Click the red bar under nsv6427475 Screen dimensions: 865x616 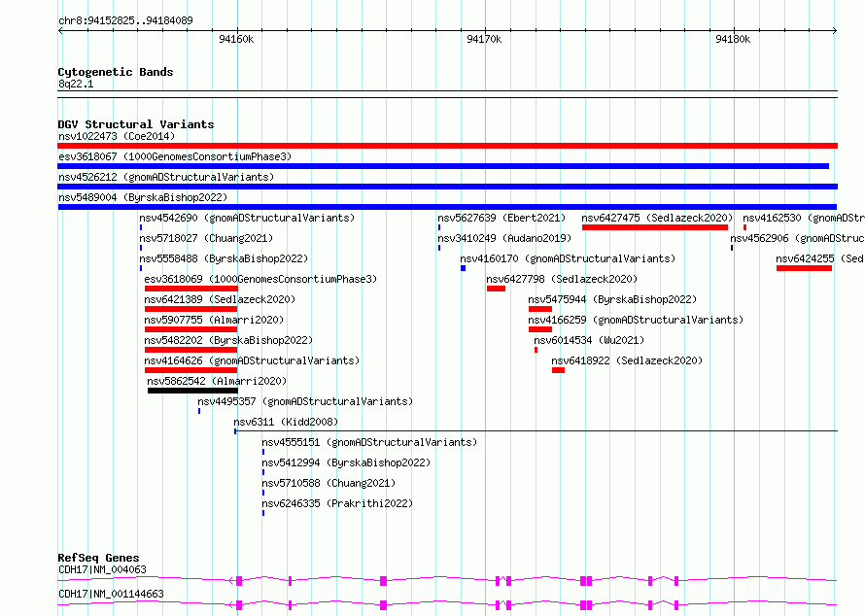point(655,227)
